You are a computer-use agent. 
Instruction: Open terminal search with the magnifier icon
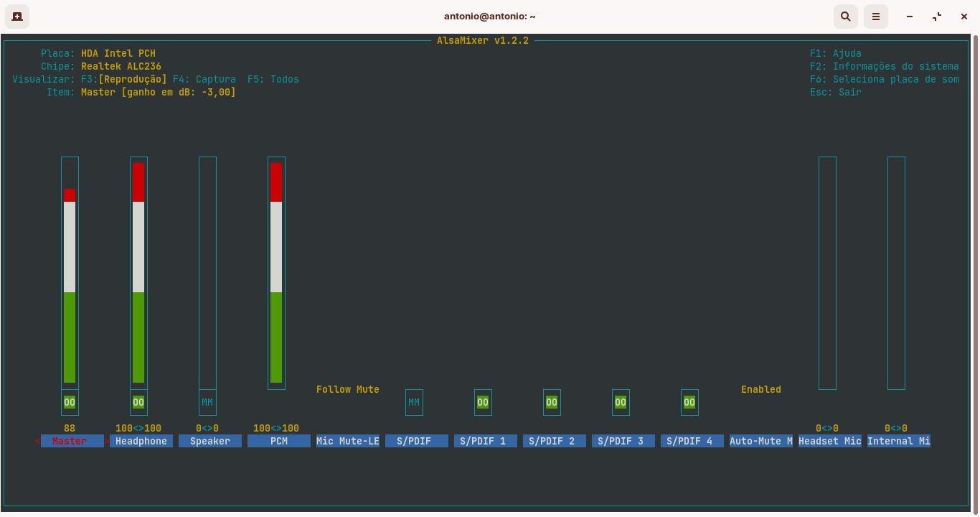[x=846, y=16]
